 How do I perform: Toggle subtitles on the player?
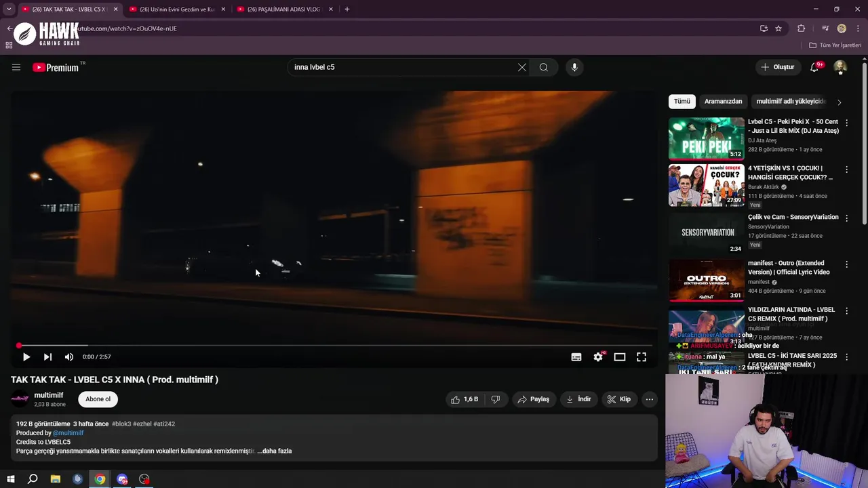(x=576, y=357)
